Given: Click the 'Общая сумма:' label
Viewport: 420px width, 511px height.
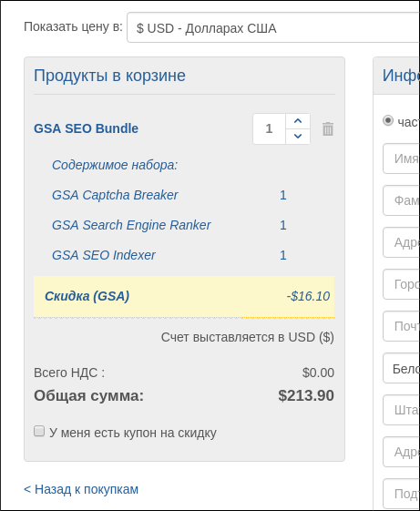Looking at the screenshot, I should click(88, 395).
